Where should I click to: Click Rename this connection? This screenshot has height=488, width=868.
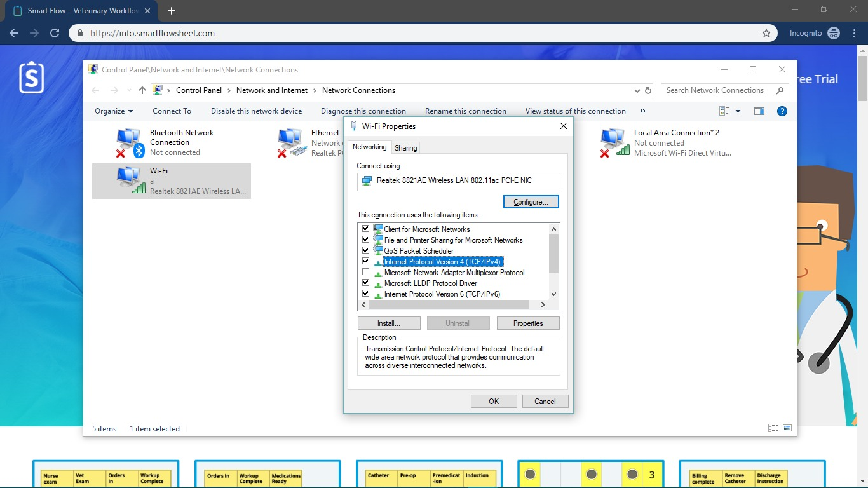tap(466, 111)
